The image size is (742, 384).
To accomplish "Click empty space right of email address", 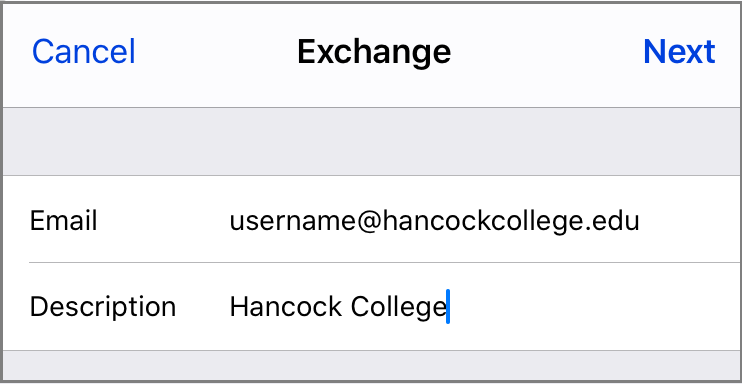I will [x=690, y=221].
